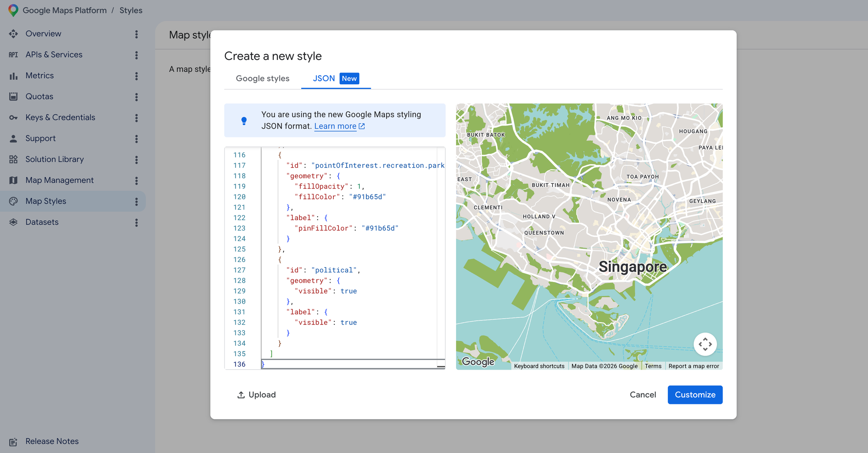Screen dimensions: 868x453
Task: Open the Overview icon in sidebar
Action: tap(13, 34)
